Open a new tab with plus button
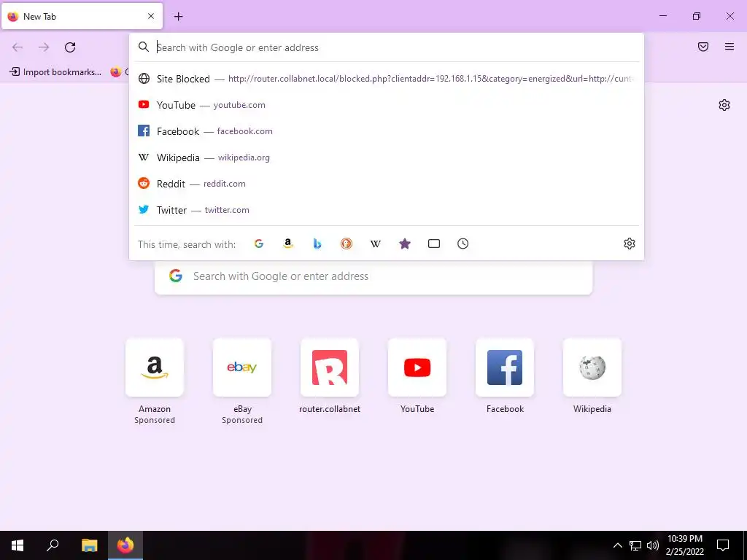747x560 pixels. click(178, 17)
